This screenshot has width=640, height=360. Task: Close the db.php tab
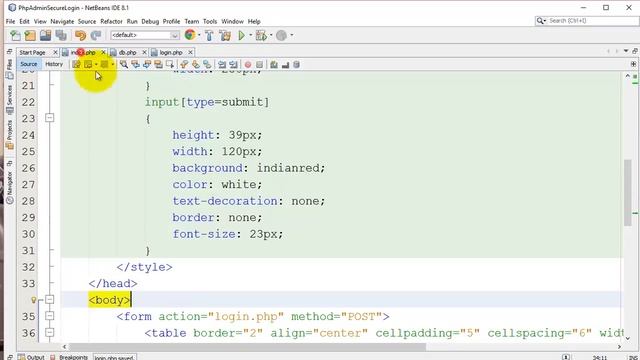click(144, 53)
